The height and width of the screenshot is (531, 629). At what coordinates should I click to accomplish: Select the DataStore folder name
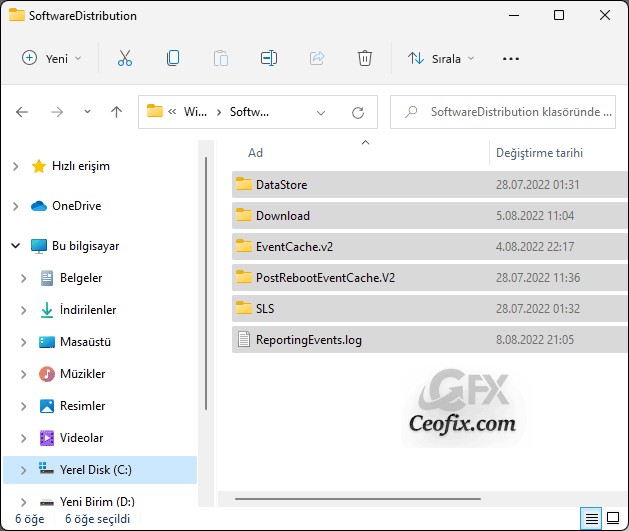tap(282, 184)
